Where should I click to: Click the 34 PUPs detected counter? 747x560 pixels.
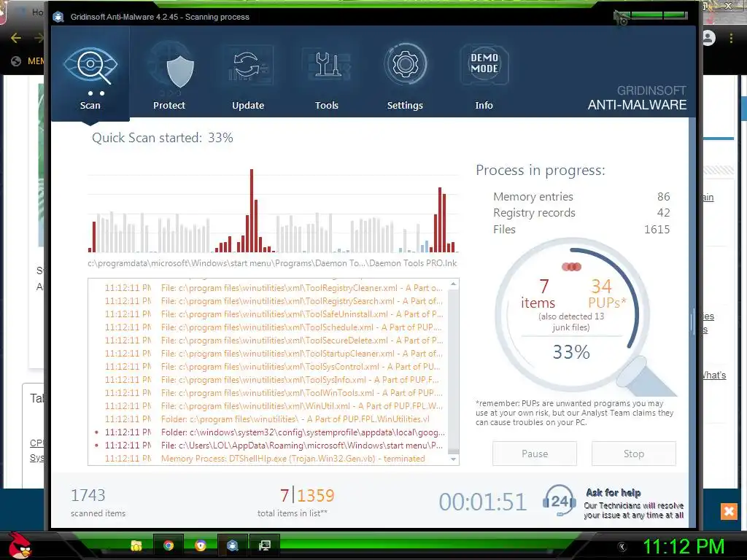[606, 294]
